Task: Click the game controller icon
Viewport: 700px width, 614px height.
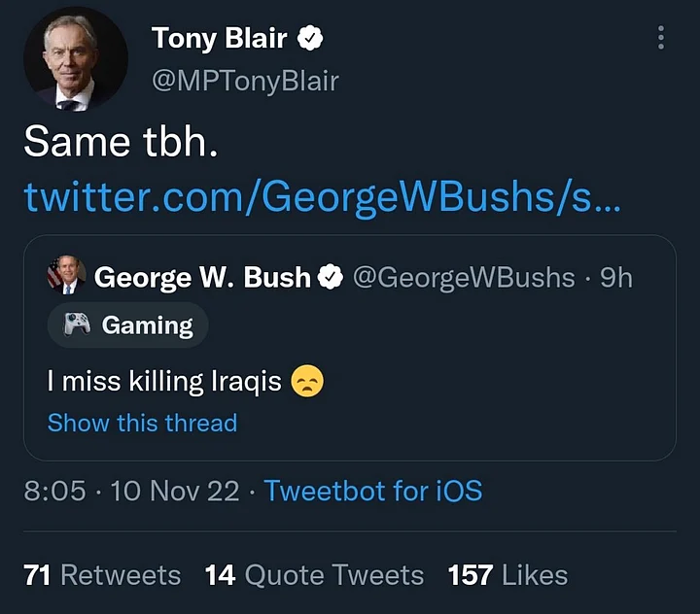Action: 78,325
